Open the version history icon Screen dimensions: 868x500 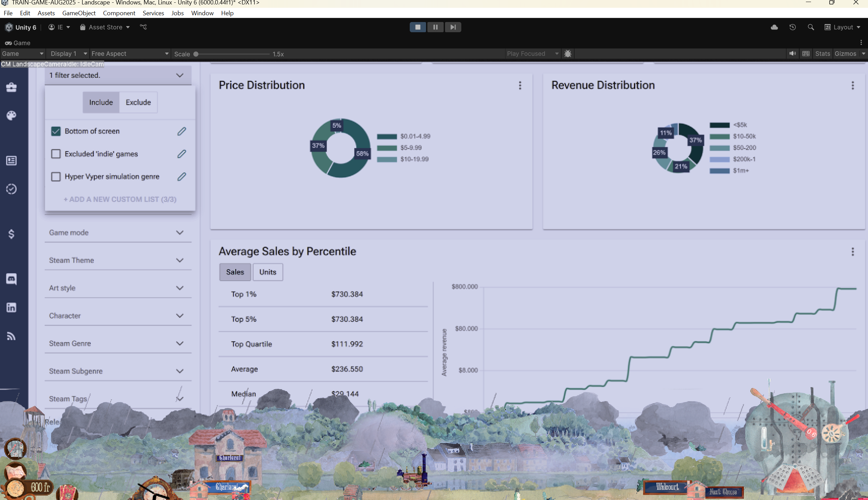(x=792, y=27)
